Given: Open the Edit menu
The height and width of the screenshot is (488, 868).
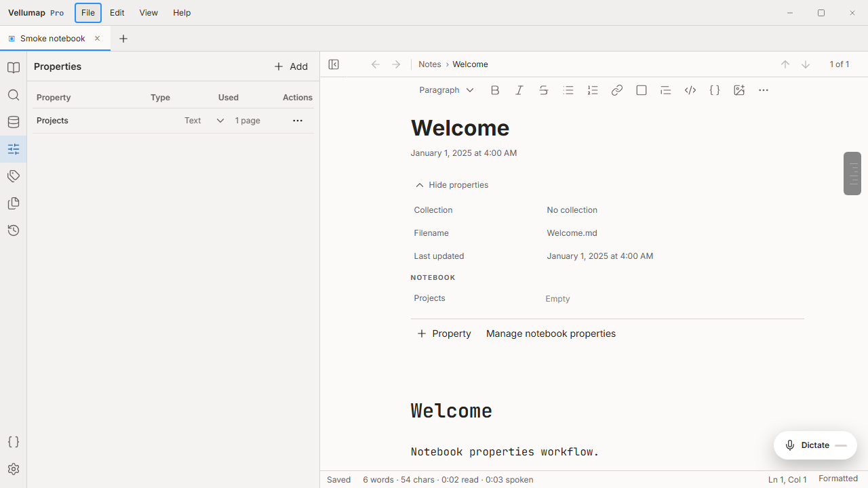Looking at the screenshot, I should tap(117, 13).
